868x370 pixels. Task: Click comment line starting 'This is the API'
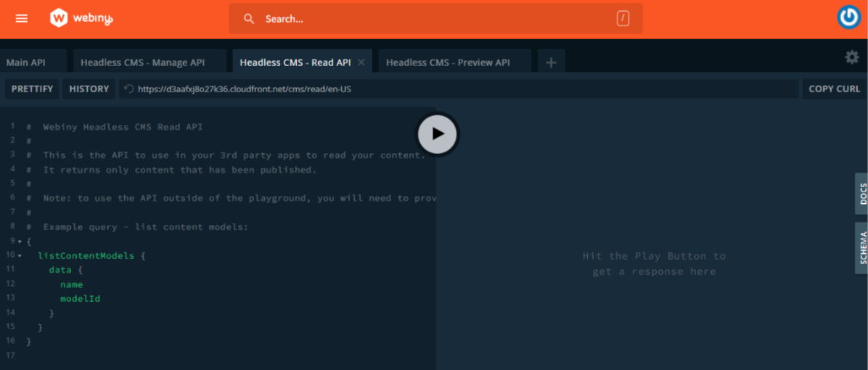(x=234, y=155)
